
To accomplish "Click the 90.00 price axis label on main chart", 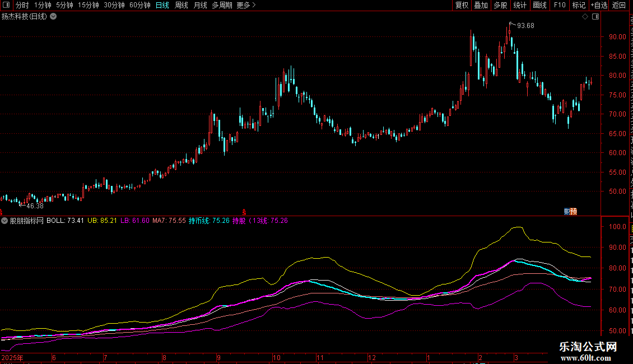I will (618, 37).
